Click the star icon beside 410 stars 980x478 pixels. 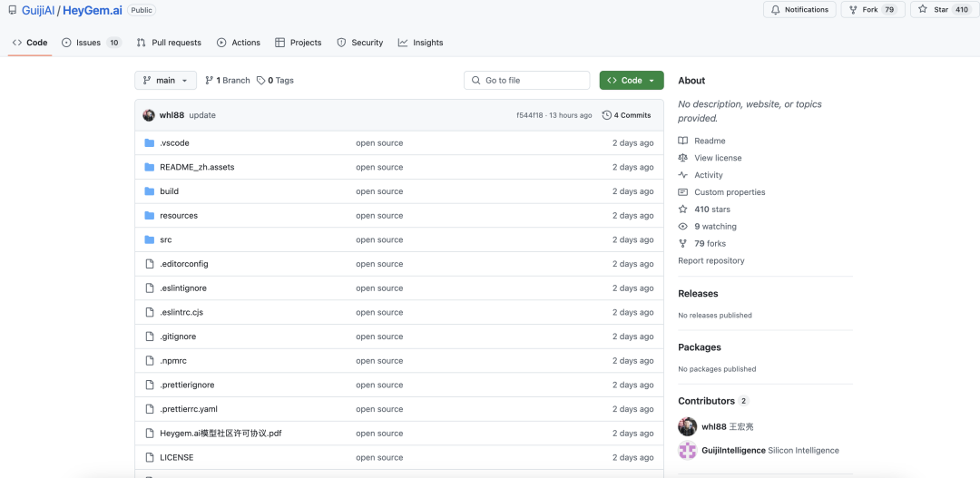(x=683, y=210)
